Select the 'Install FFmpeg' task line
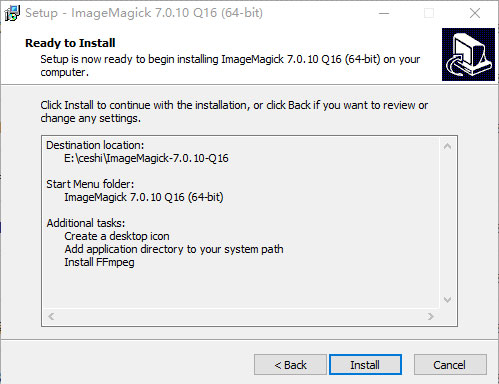 tap(99, 262)
